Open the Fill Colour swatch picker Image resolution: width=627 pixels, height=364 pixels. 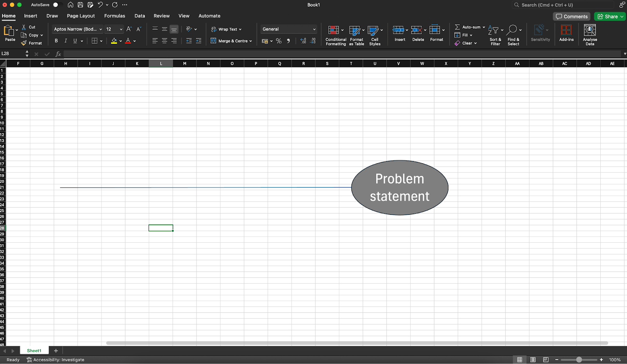coord(114,41)
